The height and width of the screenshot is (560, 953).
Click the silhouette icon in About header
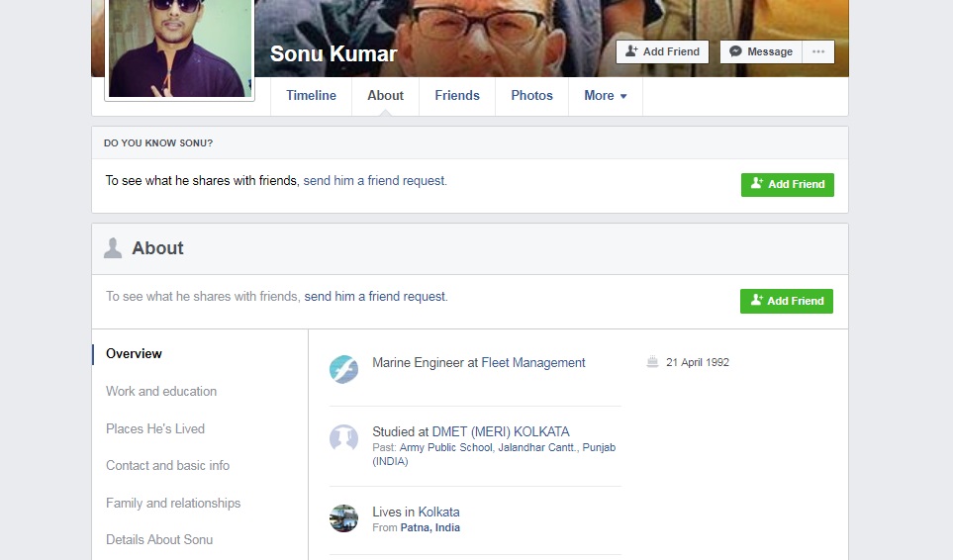tap(113, 248)
